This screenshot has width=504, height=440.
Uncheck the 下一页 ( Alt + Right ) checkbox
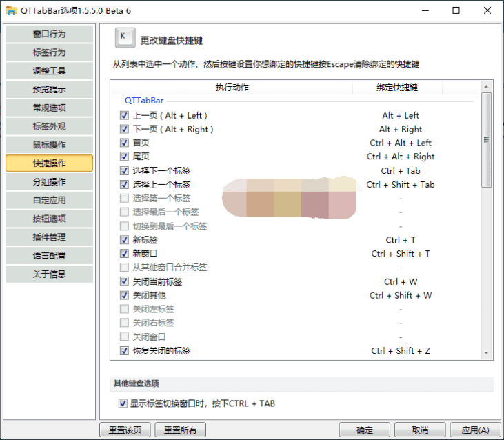pyautogui.click(x=124, y=129)
